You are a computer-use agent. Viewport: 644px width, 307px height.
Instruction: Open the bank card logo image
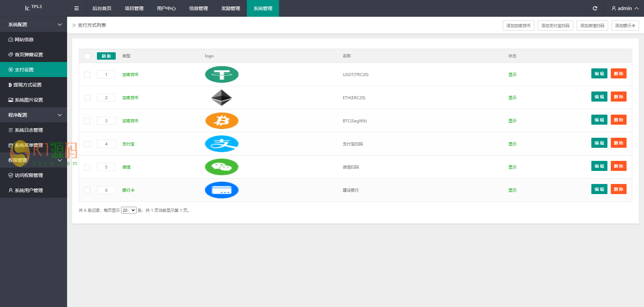pyautogui.click(x=222, y=190)
